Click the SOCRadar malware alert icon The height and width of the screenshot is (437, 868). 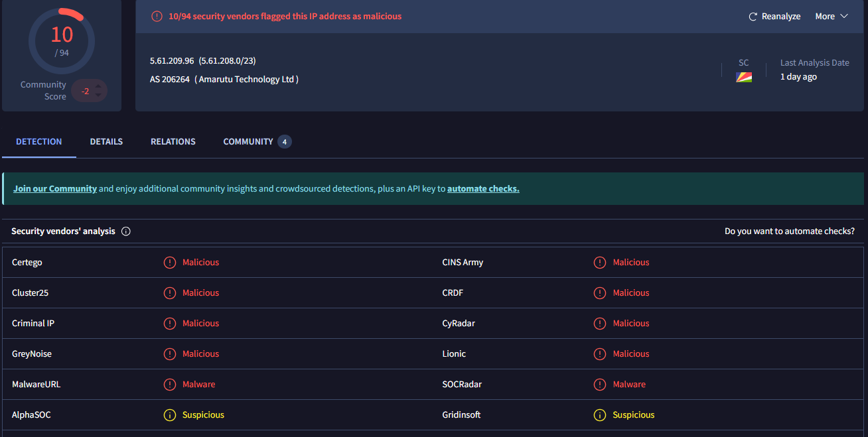coord(600,385)
